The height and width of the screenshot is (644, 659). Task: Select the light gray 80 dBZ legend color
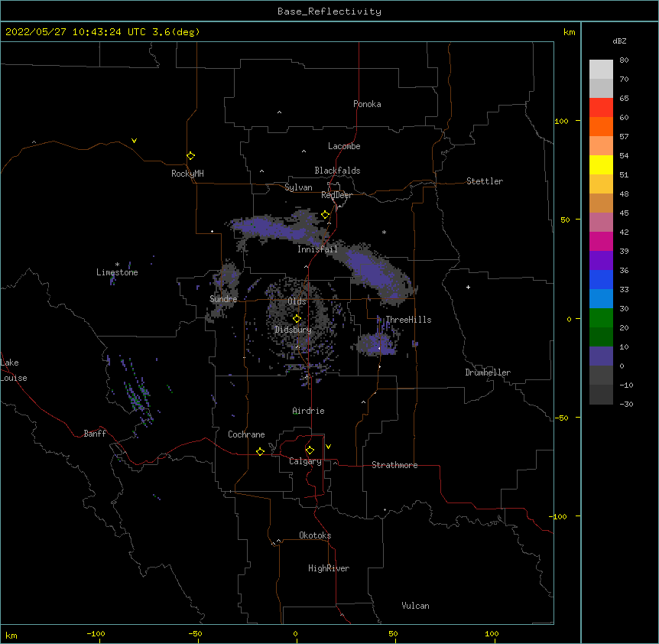point(601,70)
